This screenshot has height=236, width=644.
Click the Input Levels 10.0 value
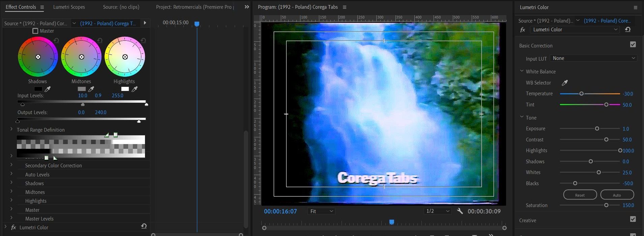83,95
